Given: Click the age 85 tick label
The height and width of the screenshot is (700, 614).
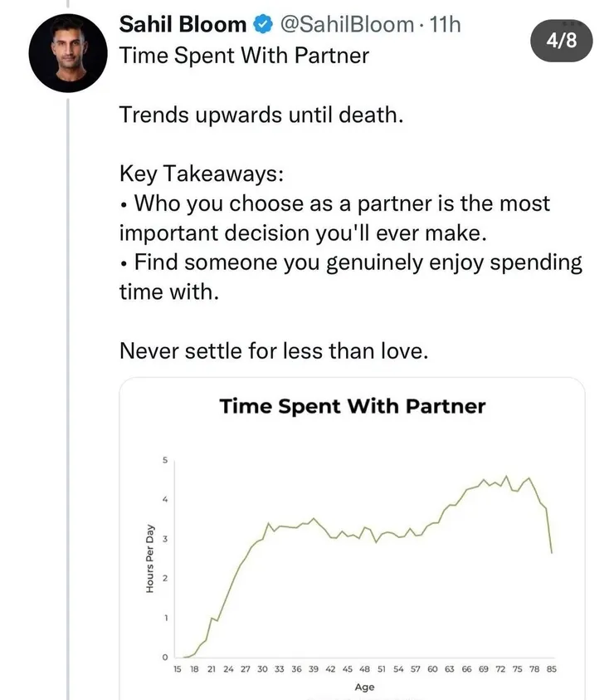Looking at the screenshot, I should pyautogui.click(x=551, y=668).
